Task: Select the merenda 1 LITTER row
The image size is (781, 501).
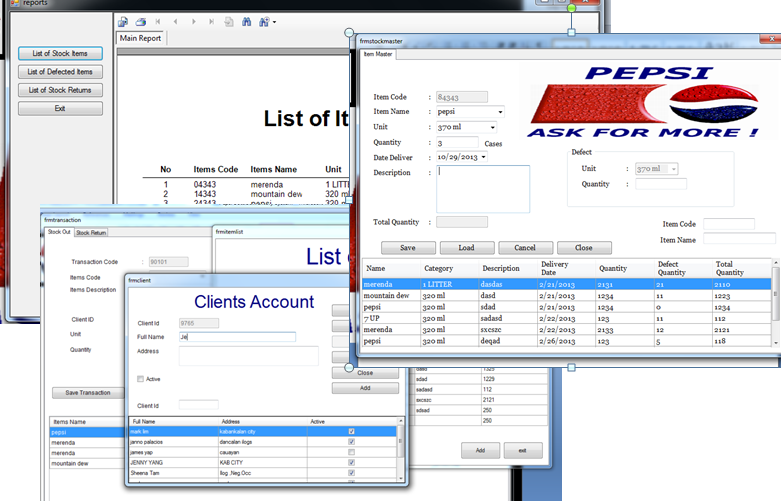Action: pyautogui.click(x=566, y=284)
